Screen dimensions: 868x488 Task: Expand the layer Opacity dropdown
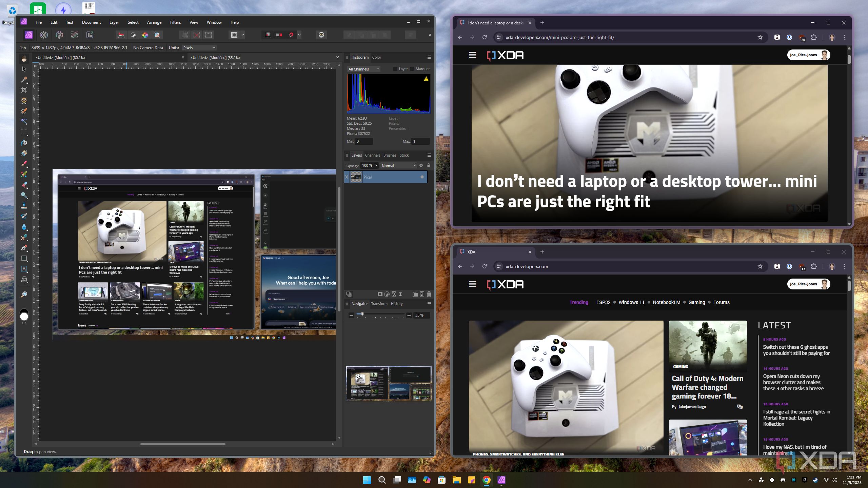[x=376, y=165]
